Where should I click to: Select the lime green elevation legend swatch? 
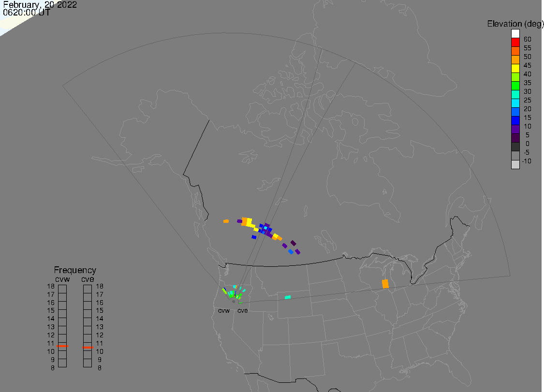pos(515,77)
